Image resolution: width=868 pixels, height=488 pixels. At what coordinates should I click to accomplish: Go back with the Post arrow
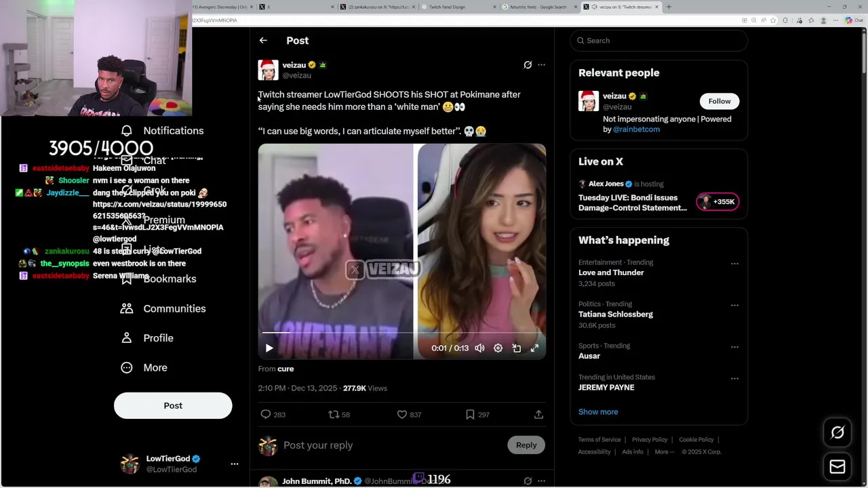(263, 41)
